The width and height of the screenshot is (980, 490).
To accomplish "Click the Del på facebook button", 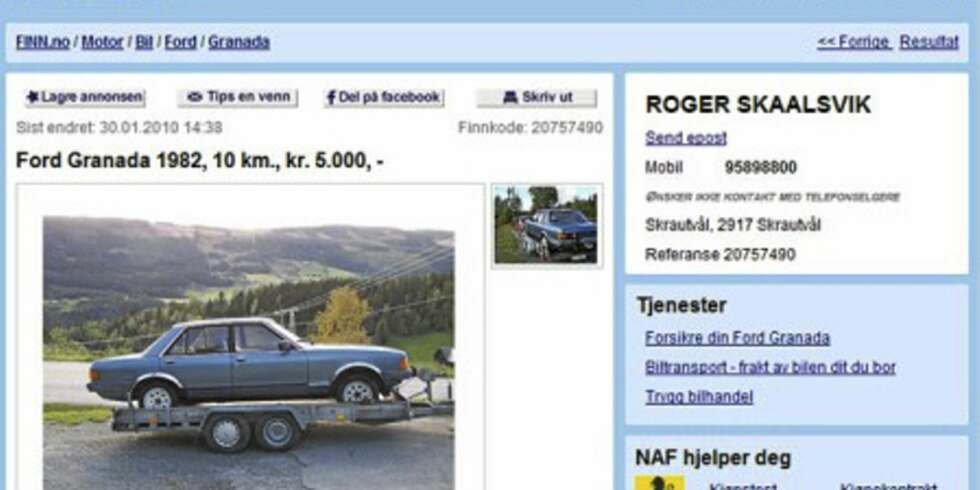I will pyautogui.click(x=384, y=98).
